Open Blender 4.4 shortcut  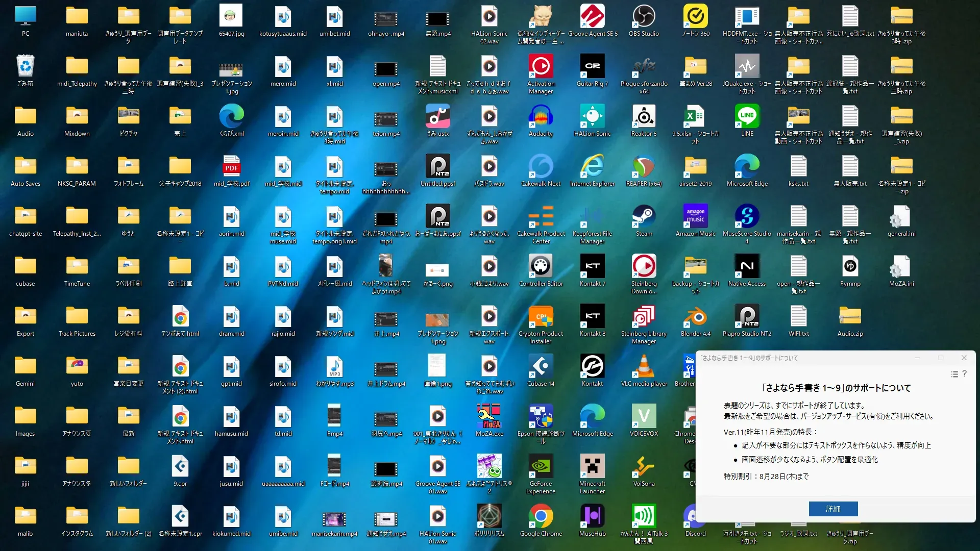pyautogui.click(x=695, y=317)
